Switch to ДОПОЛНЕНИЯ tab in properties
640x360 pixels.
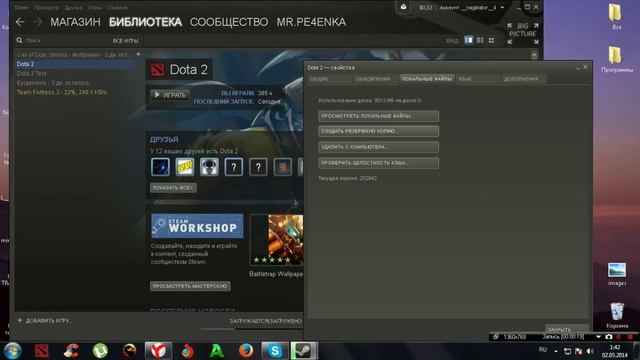pyautogui.click(x=524, y=79)
